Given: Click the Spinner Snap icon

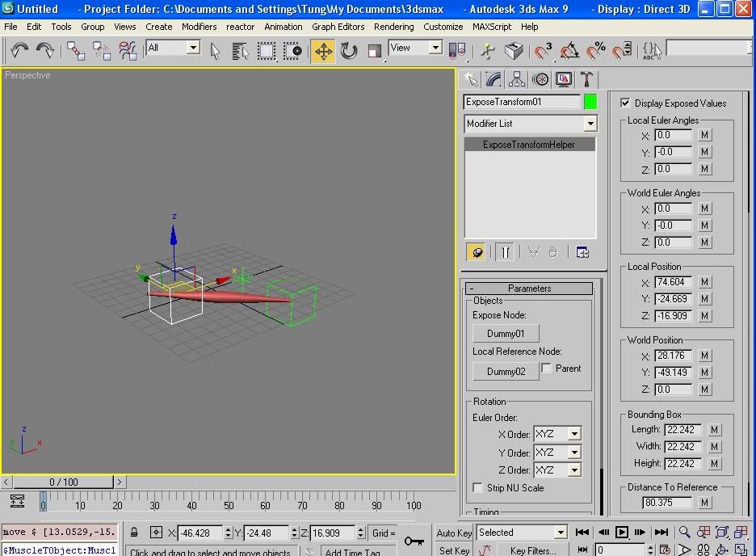Looking at the screenshot, I should (x=621, y=50).
